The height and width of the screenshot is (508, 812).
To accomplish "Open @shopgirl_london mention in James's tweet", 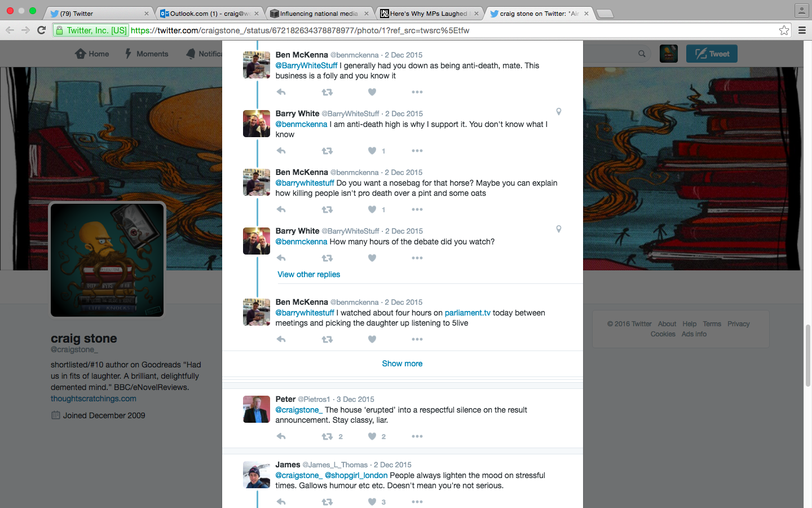I will (356, 475).
